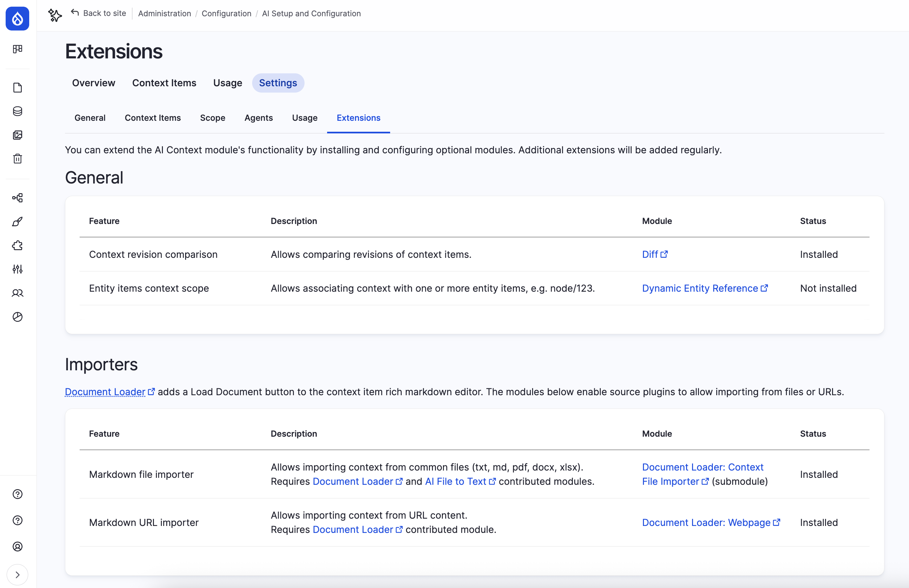Open the Agents secondary tab
This screenshot has width=909, height=588.
tap(259, 117)
